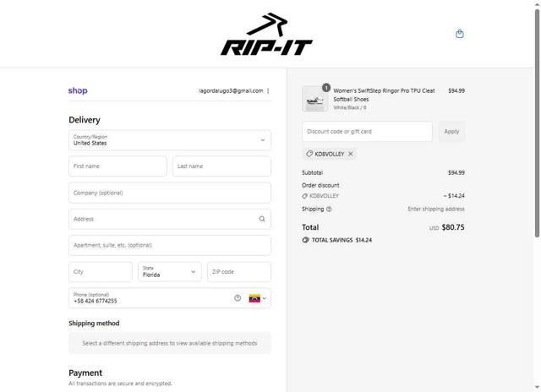Focus the First name field
Viewport: 541px width, 392px height.
[x=117, y=166]
